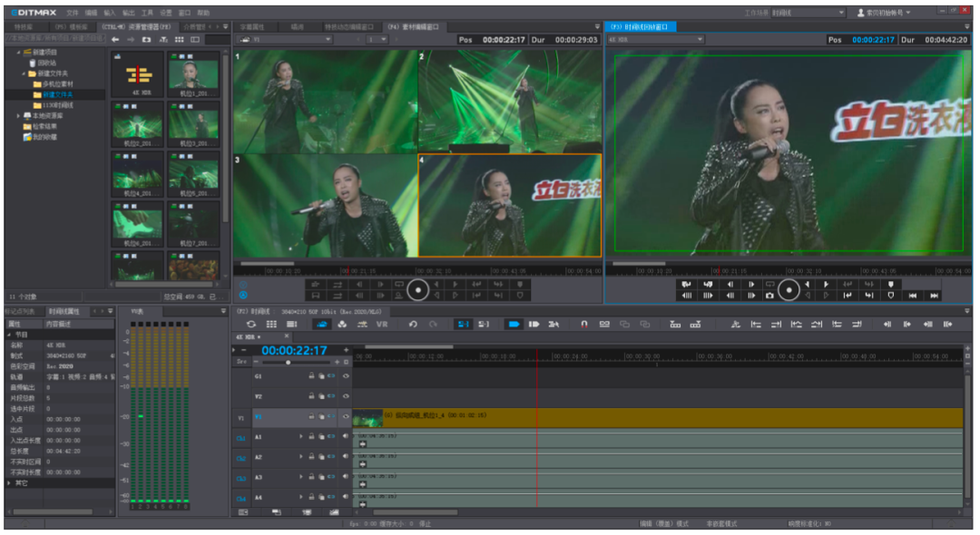The image size is (980, 535).
Task: Toggle visibility eye on track V2
Action: (346, 395)
